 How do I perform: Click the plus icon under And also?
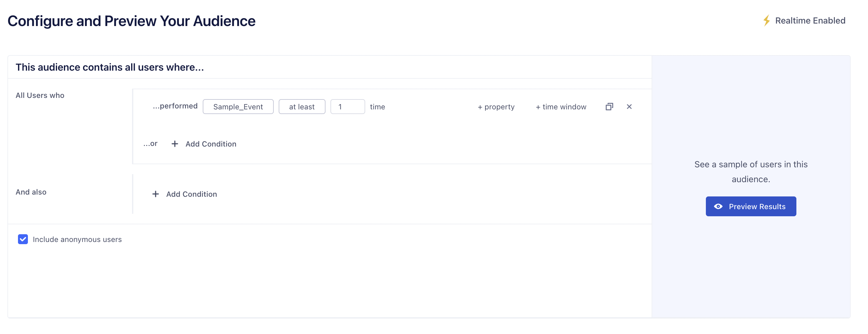(x=155, y=194)
